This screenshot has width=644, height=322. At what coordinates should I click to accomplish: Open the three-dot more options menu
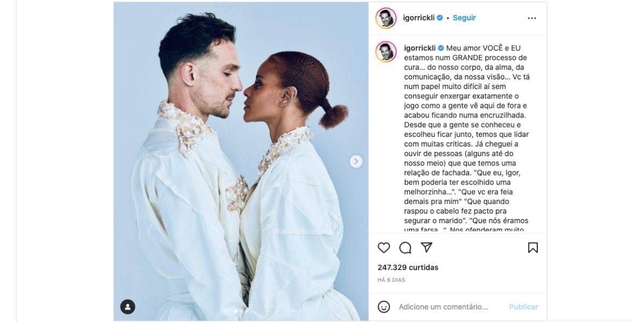(x=532, y=18)
